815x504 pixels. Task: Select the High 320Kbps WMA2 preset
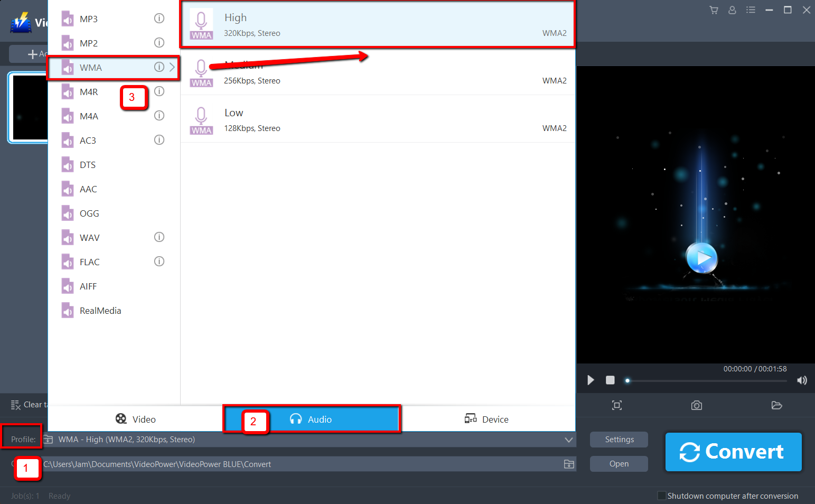[377, 24]
